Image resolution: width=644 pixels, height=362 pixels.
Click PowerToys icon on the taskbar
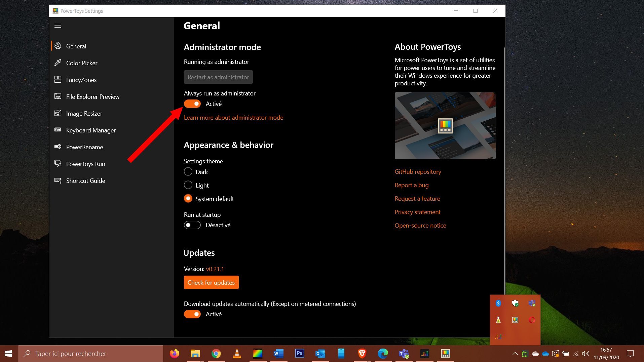[445, 354]
